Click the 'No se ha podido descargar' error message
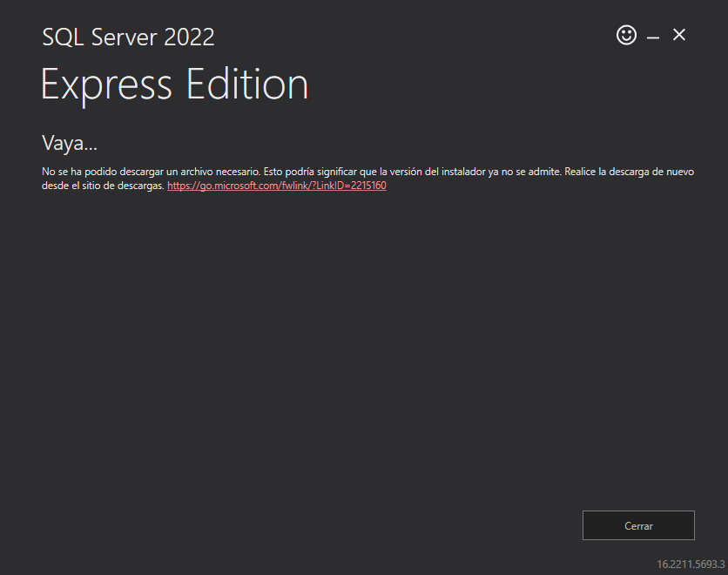 pyautogui.click(x=367, y=179)
